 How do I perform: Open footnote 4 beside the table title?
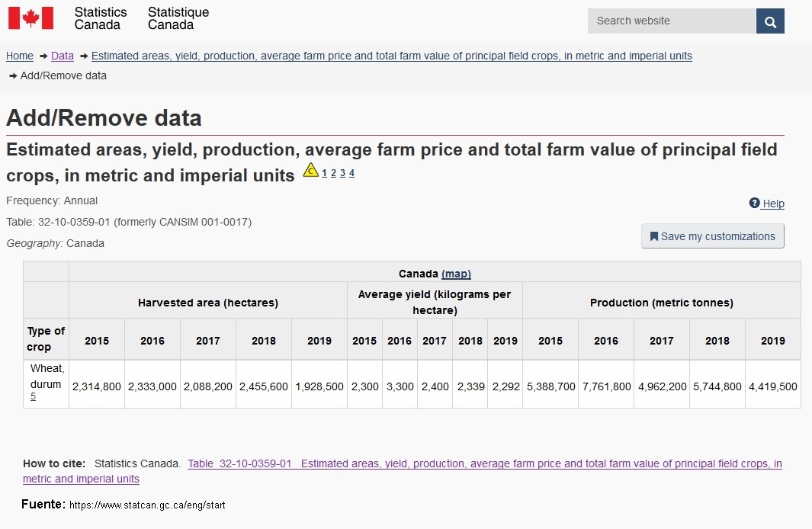351,173
